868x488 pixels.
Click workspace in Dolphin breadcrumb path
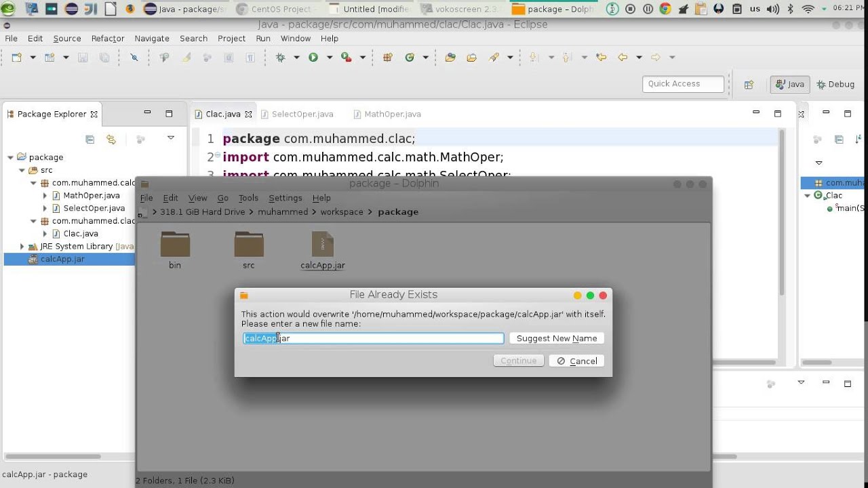coord(342,212)
